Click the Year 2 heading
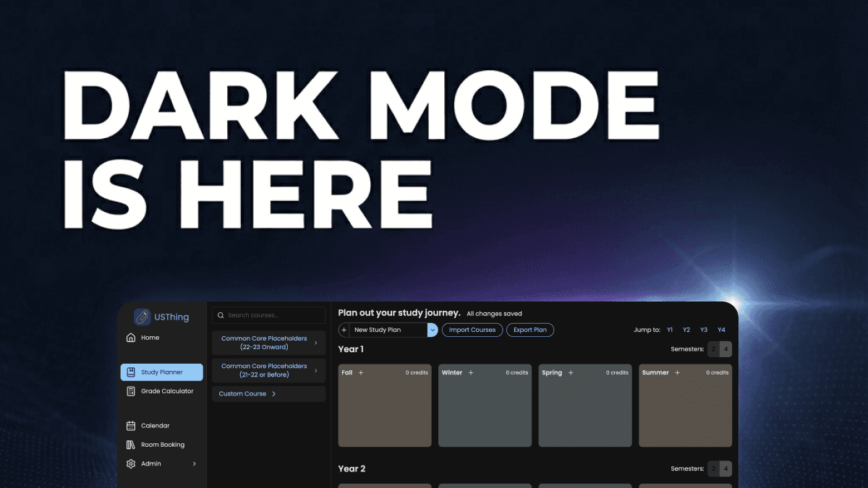 pos(352,468)
